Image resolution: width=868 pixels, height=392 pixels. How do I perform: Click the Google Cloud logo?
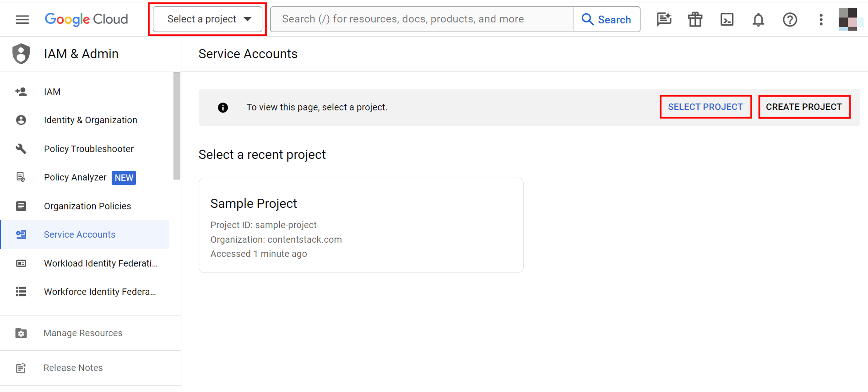(x=86, y=19)
